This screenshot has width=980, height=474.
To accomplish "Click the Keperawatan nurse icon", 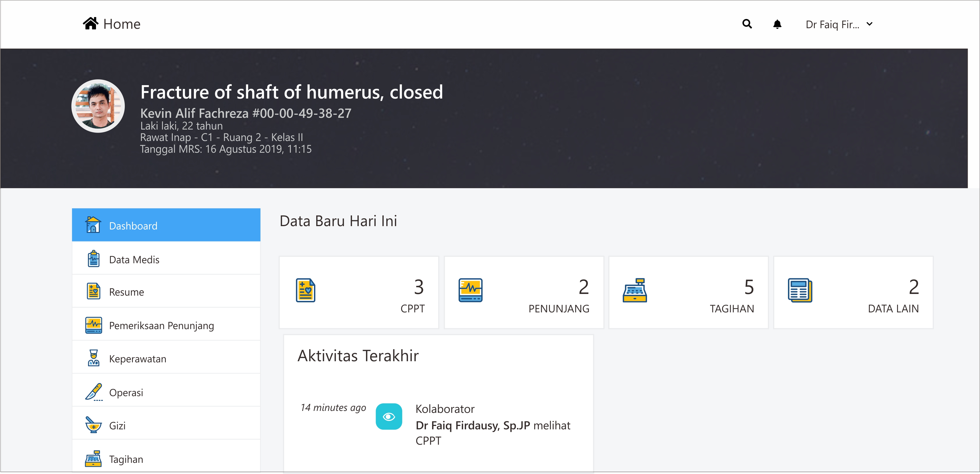I will pyautogui.click(x=93, y=358).
